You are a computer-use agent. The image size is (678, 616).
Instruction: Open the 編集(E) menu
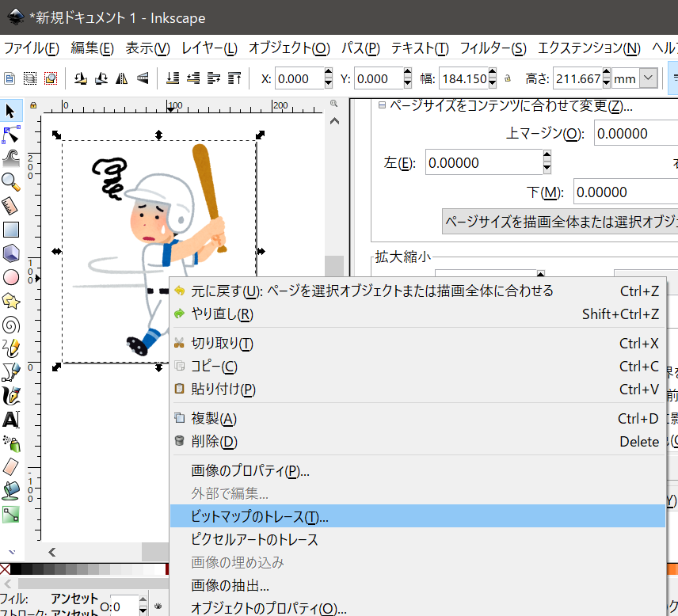[92, 48]
